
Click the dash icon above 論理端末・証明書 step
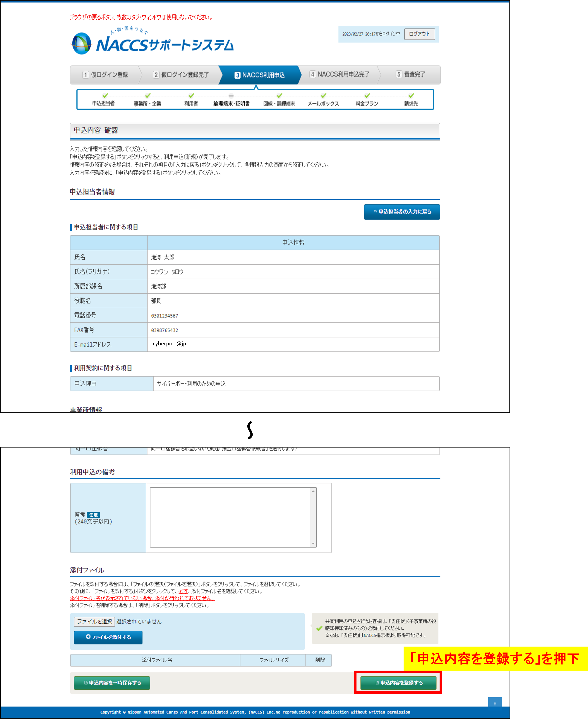click(231, 96)
